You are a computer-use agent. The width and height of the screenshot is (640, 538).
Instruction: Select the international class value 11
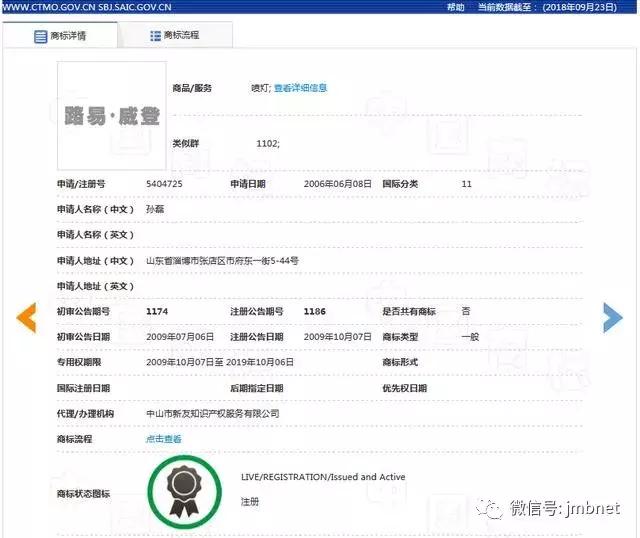467,184
